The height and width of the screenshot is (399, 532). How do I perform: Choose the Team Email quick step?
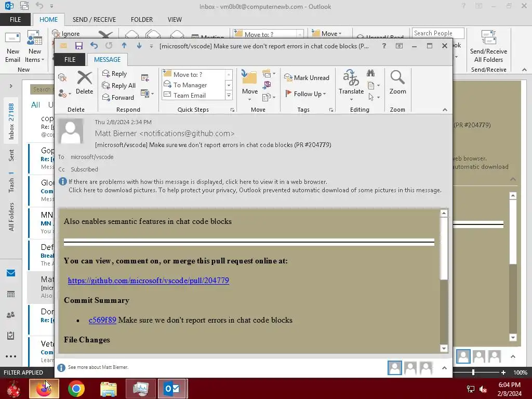pyautogui.click(x=193, y=96)
